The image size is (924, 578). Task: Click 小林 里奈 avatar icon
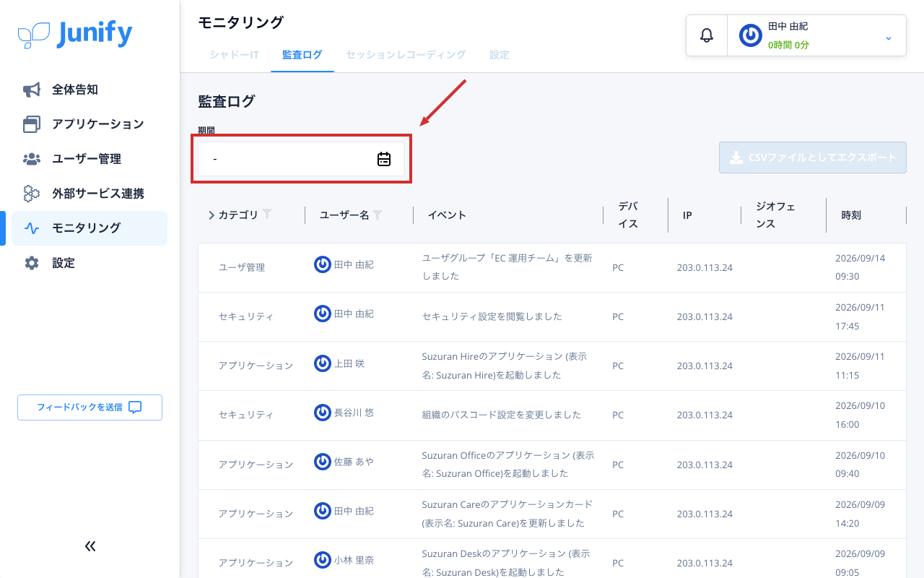tap(323, 560)
